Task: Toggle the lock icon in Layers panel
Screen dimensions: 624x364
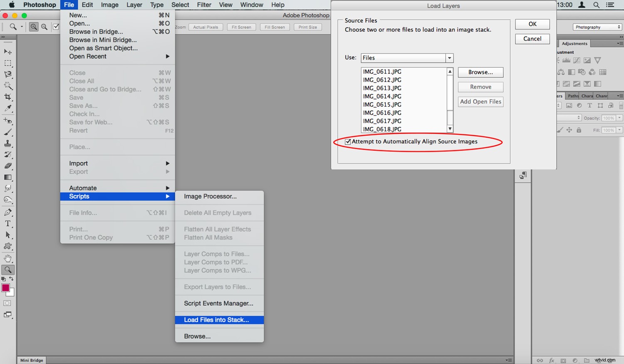Action: 579,130
